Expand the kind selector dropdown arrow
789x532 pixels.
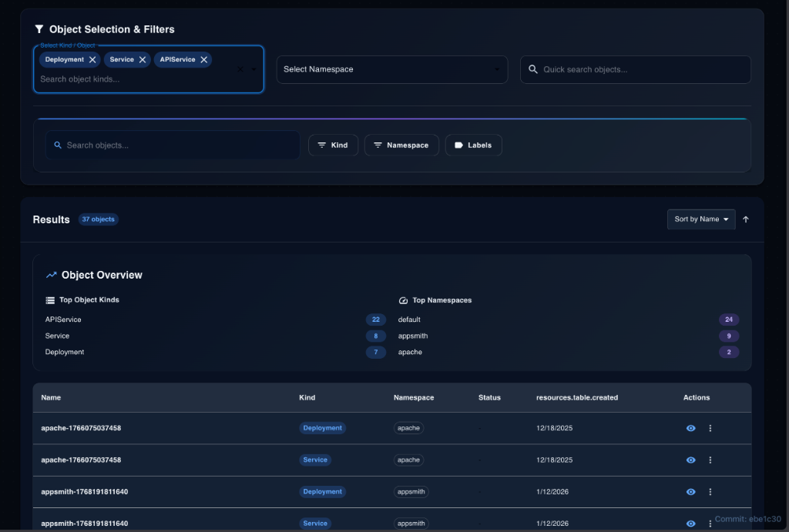point(253,69)
